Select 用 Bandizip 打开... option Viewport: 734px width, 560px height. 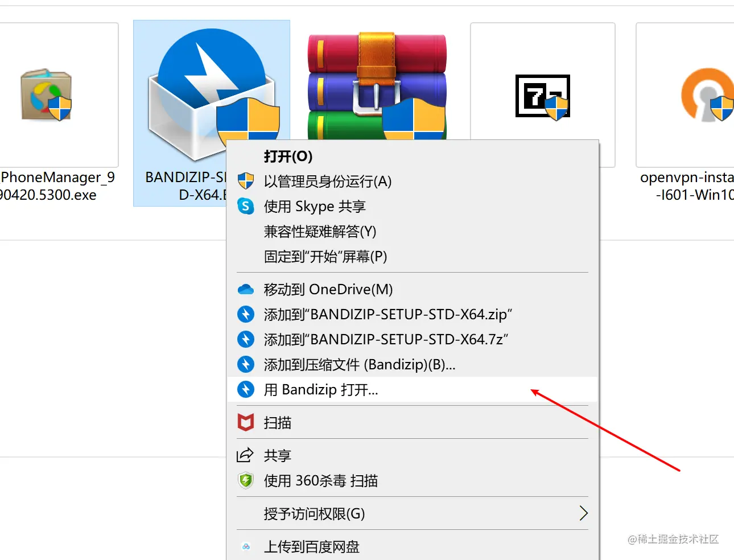tap(413, 390)
